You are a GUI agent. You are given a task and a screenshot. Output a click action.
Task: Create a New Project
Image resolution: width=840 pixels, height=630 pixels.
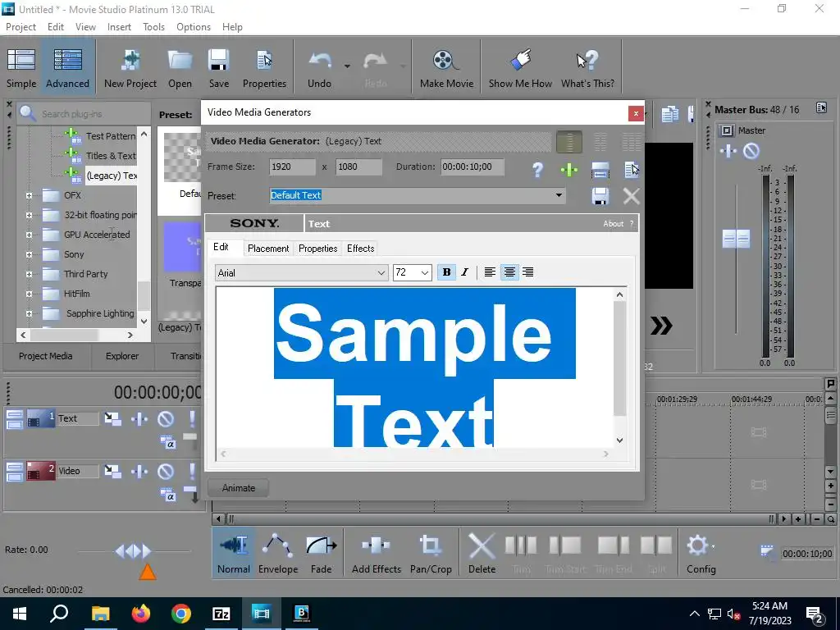point(130,68)
